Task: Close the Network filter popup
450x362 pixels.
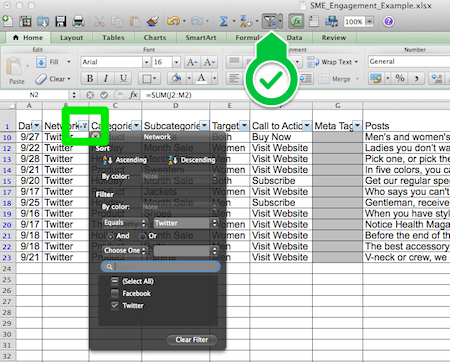Action: [96, 136]
